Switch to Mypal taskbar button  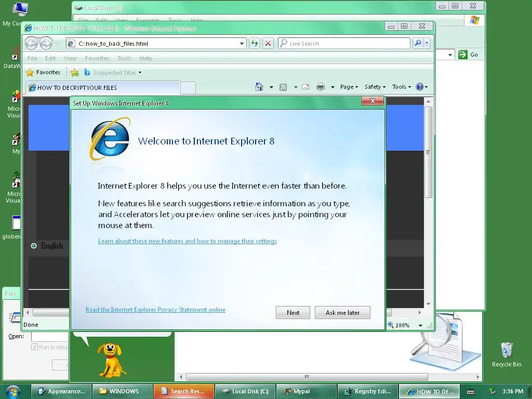click(x=307, y=392)
